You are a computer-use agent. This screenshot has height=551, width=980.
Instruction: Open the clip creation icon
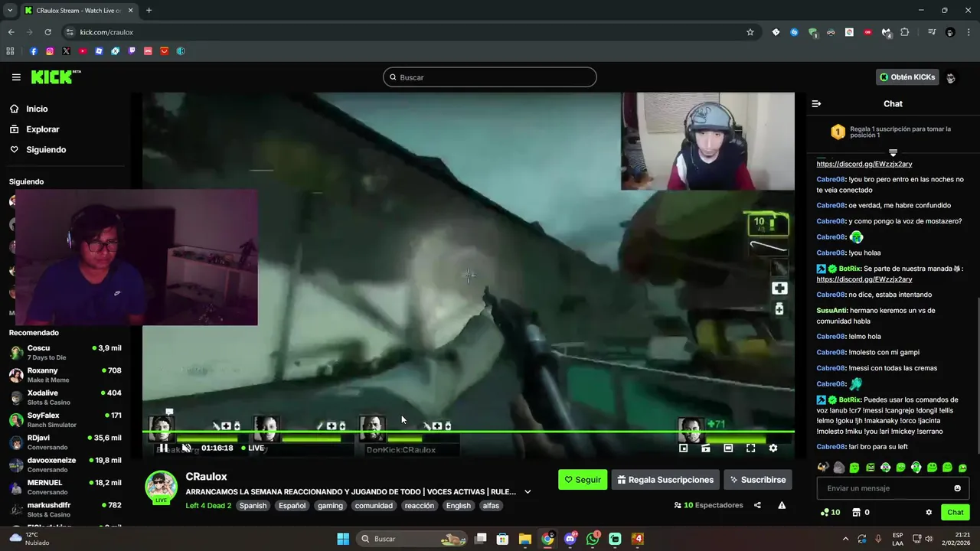(x=706, y=448)
